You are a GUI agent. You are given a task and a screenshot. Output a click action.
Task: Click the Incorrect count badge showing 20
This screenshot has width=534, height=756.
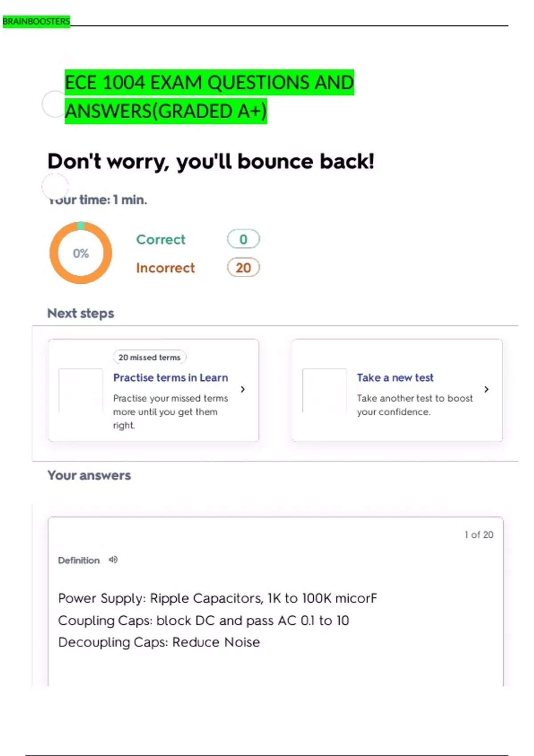coord(243,268)
